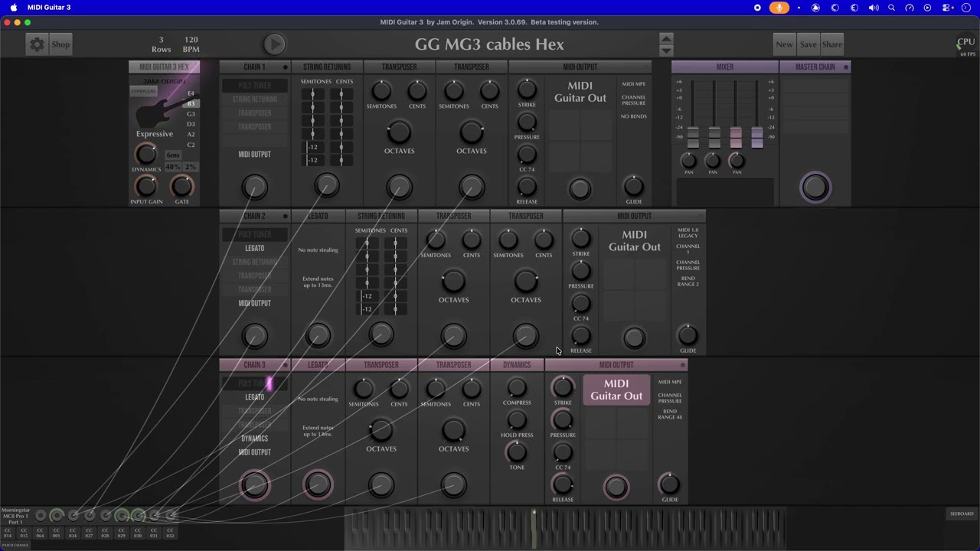Click the CC 74 knob in Chain 1 MIDI Output
Viewport: 980px width, 551px height.
527,155
